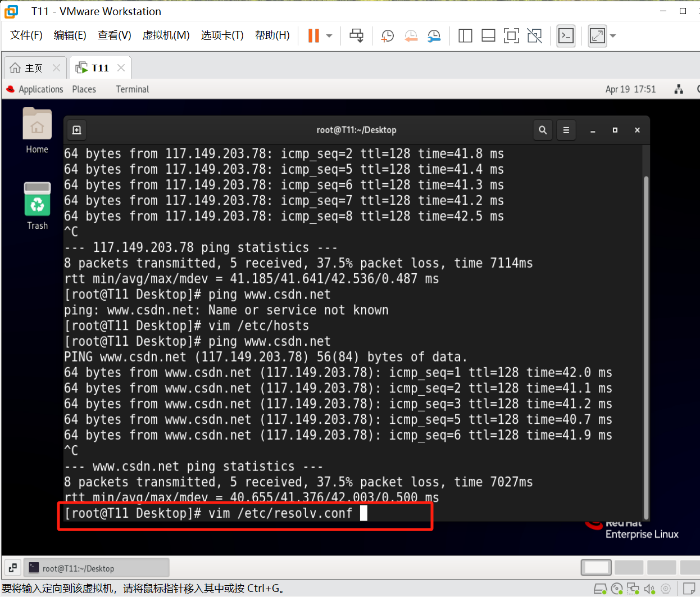Viewport: 700px width, 597px height.
Task: Close the T11 tab
Action: pos(121,68)
